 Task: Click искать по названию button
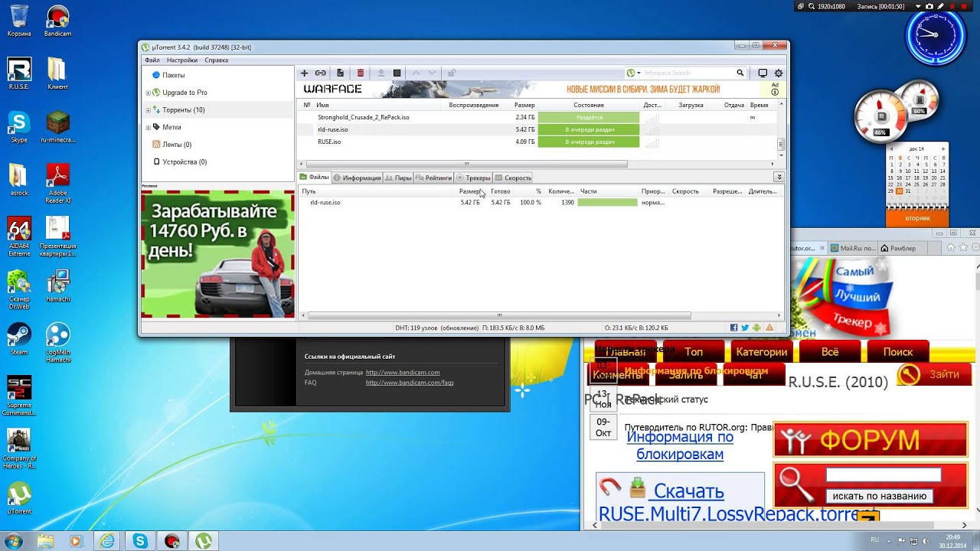[x=880, y=496]
